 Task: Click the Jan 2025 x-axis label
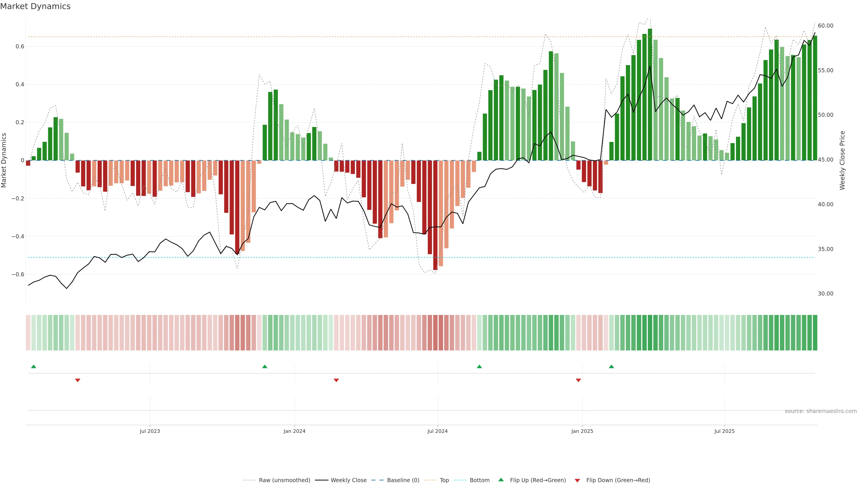click(x=582, y=431)
